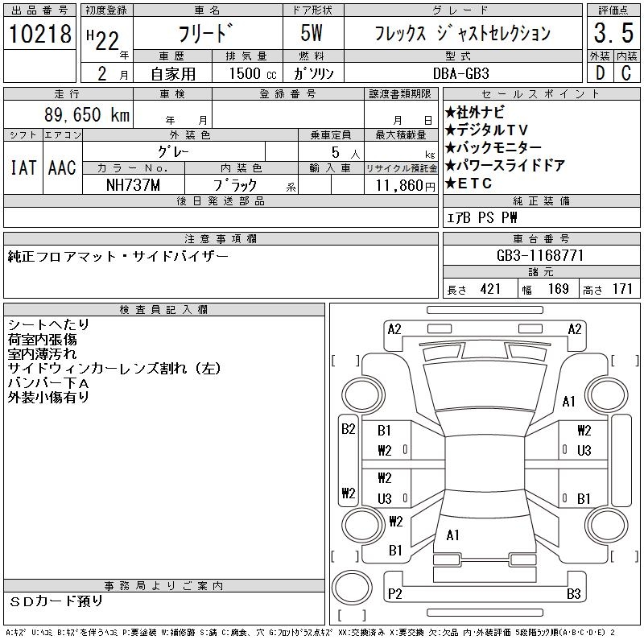Click the model code DBA-GB3
The image size is (644, 644).
pos(461,73)
